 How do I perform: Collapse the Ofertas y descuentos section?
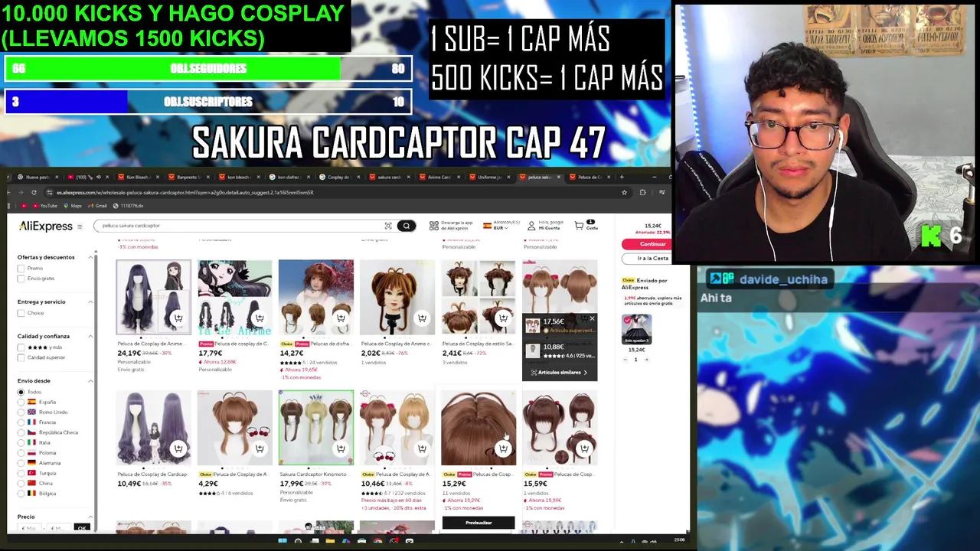(x=90, y=257)
